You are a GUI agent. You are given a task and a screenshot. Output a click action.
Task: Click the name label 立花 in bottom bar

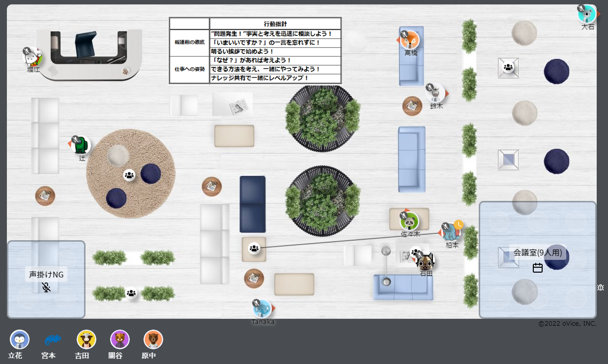click(x=15, y=355)
